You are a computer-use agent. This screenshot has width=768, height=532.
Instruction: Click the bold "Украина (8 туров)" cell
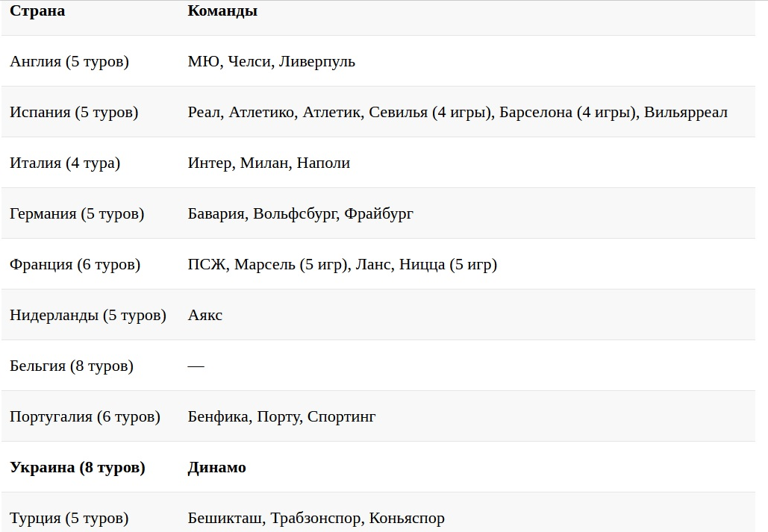tap(78, 468)
